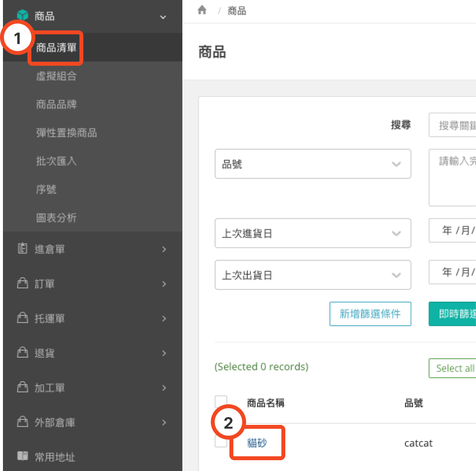Viewport: 476px width, 471px height.
Task: Expand the 外部倉庫 menu chevron
Action: coord(164,422)
